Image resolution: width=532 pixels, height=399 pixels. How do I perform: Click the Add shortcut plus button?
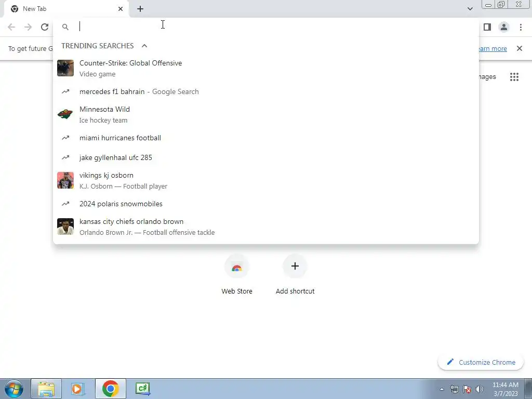pos(295,266)
